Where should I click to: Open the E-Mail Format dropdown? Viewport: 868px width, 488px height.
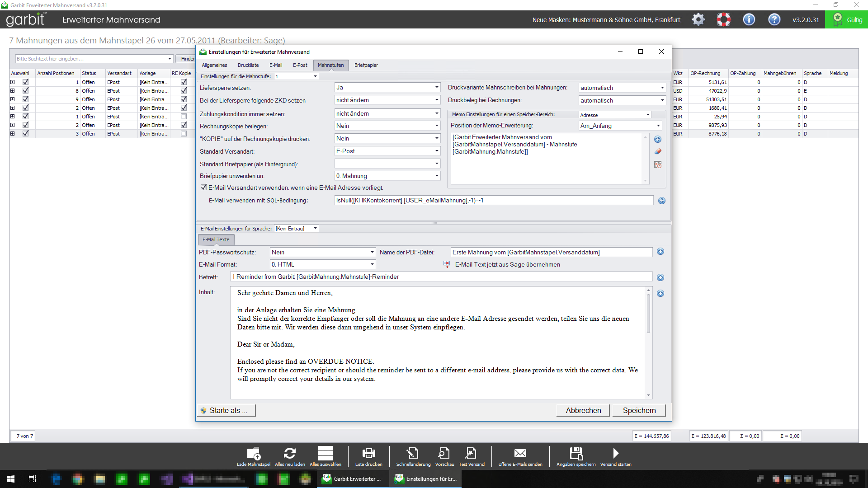[372, 264]
